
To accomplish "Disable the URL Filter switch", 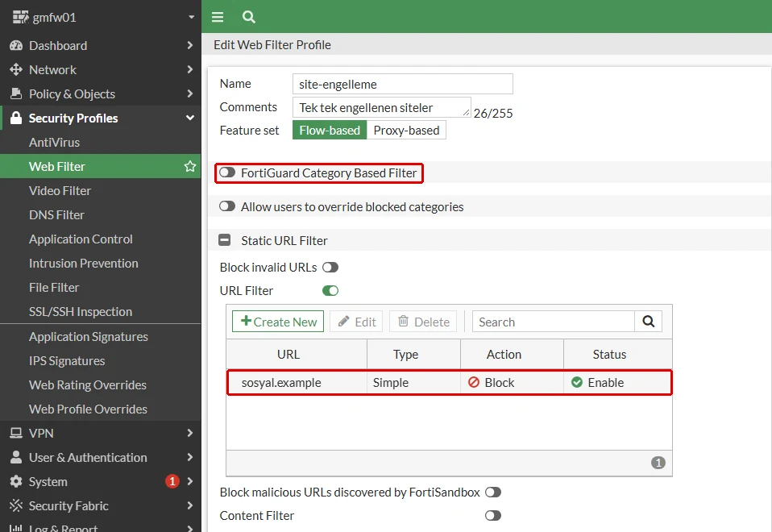I will [330, 291].
